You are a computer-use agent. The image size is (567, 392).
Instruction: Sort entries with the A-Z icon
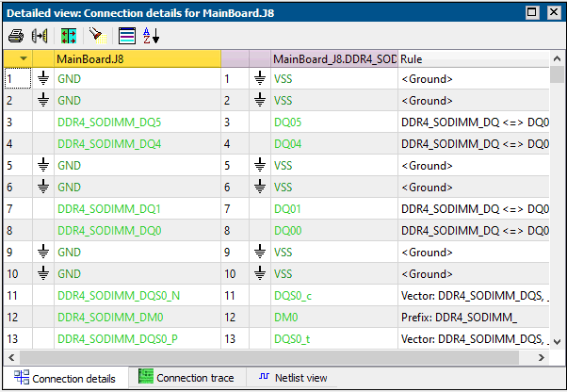151,36
